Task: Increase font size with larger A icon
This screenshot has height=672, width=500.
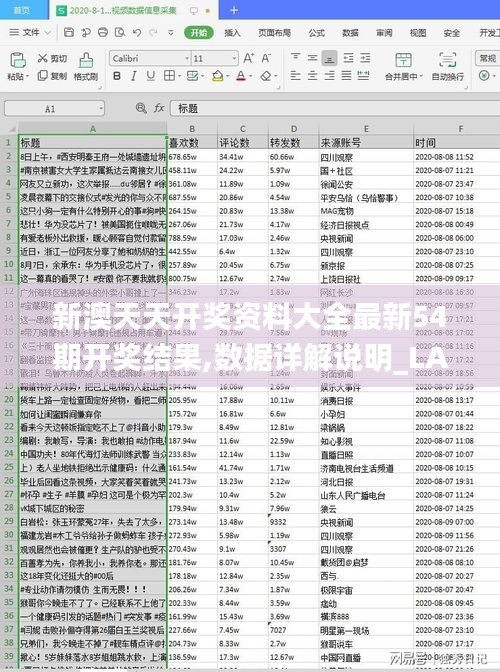Action: click(249, 58)
